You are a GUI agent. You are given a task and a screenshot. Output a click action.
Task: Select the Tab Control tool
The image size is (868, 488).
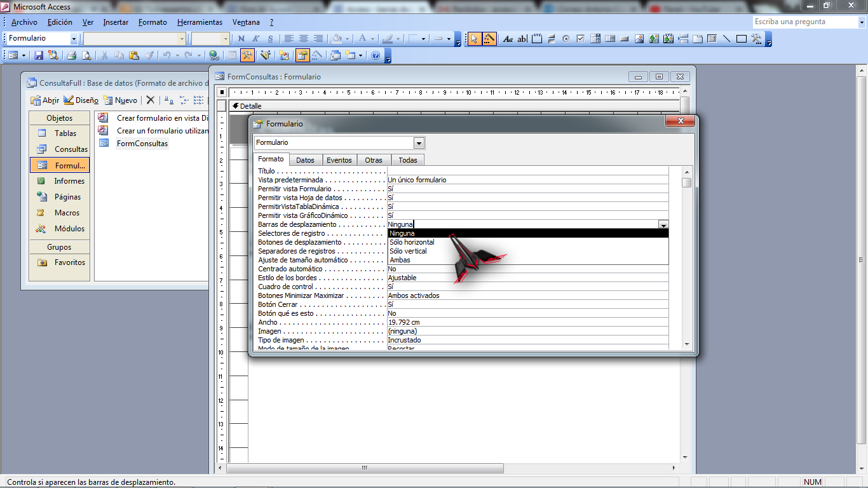point(698,39)
